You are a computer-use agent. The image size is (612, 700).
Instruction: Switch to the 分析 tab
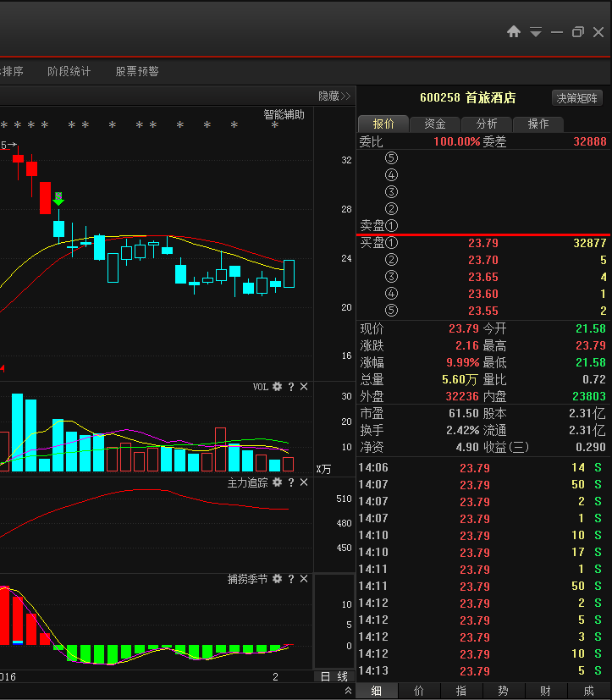(487, 124)
